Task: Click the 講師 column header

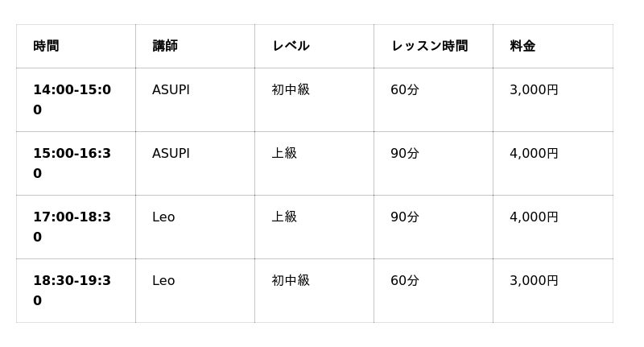Action: coord(165,46)
